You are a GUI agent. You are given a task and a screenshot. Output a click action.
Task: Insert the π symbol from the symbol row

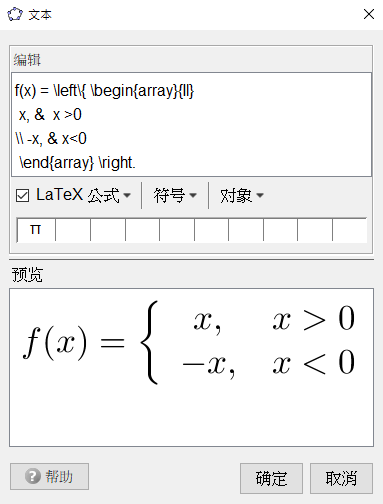click(x=35, y=229)
